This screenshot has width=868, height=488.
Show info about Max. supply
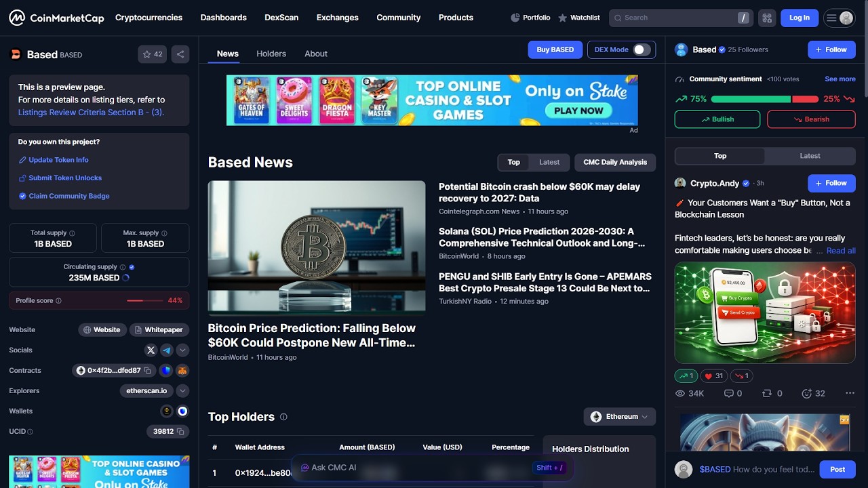(x=165, y=233)
